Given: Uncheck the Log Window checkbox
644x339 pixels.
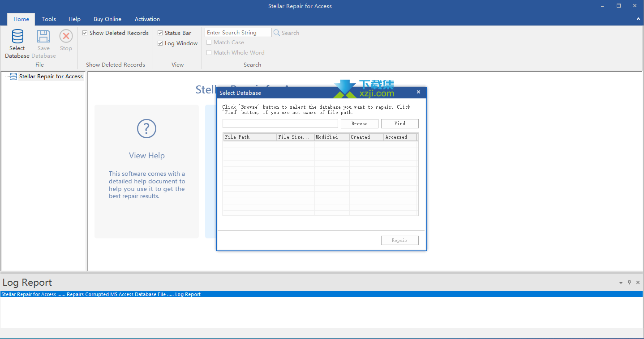Looking at the screenshot, I should pos(160,43).
